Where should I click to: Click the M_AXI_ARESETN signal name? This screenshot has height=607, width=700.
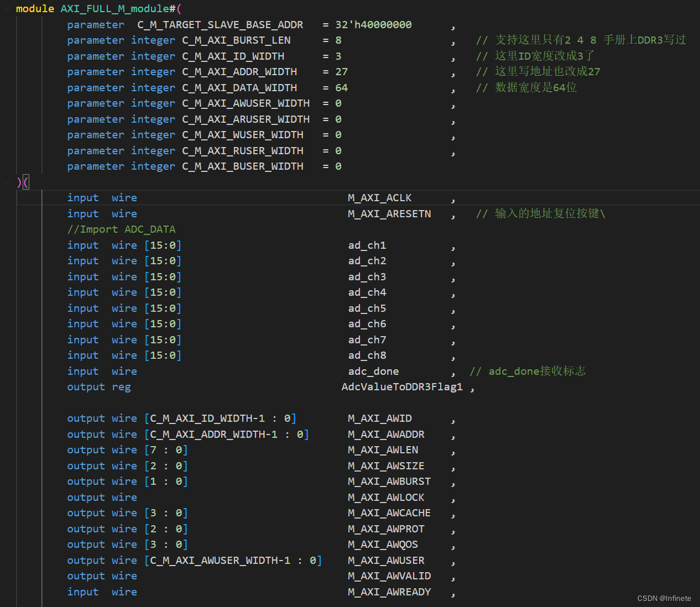point(389,213)
